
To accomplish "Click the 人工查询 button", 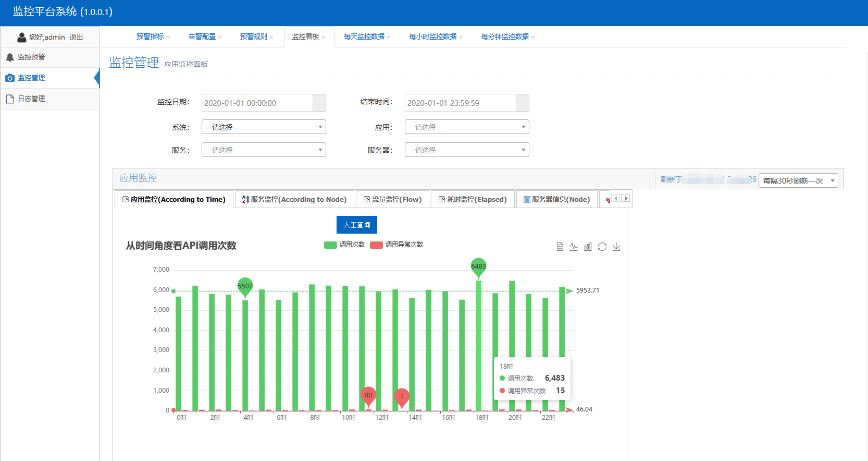I will [x=357, y=225].
